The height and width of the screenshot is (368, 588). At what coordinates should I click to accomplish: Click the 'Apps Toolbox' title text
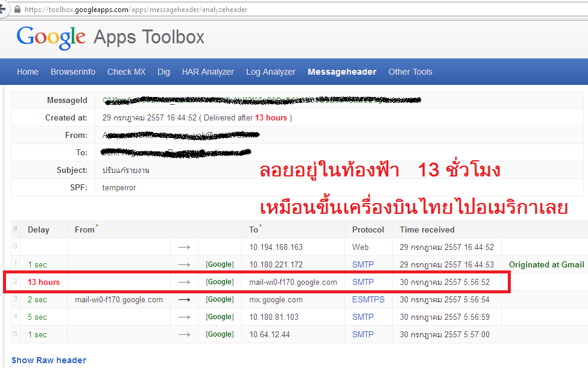pyautogui.click(x=149, y=37)
